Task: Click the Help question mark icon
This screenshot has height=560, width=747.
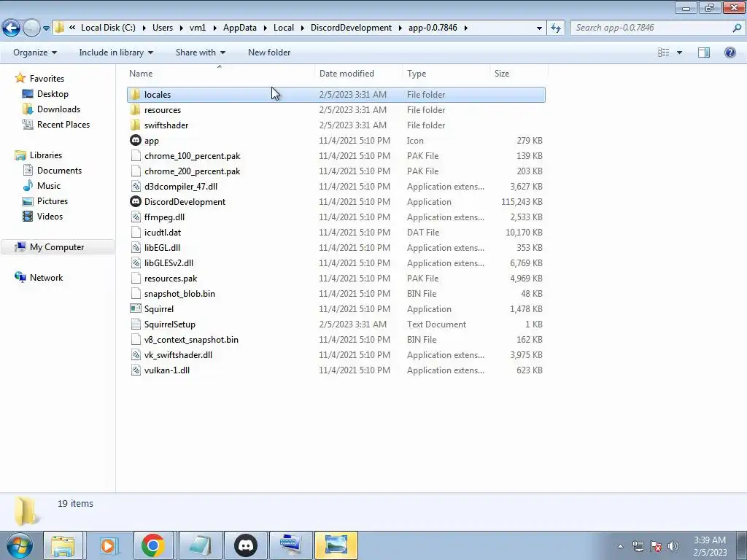Action: tap(729, 52)
